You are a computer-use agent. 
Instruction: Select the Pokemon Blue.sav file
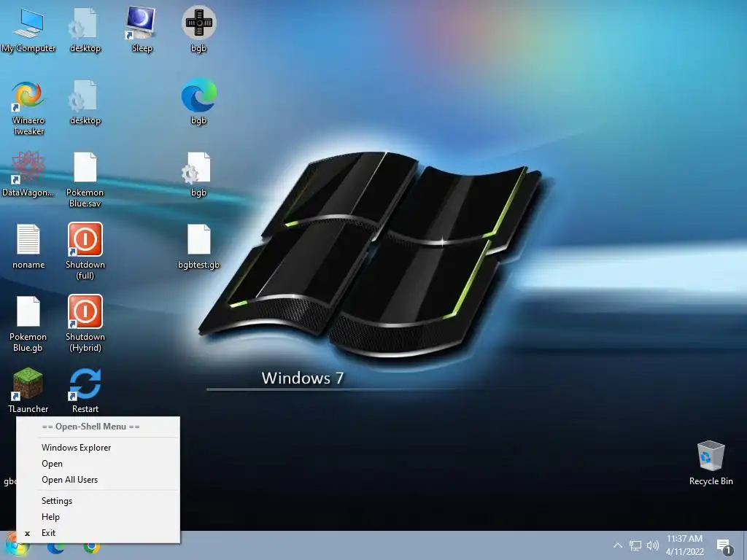click(x=85, y=180)
